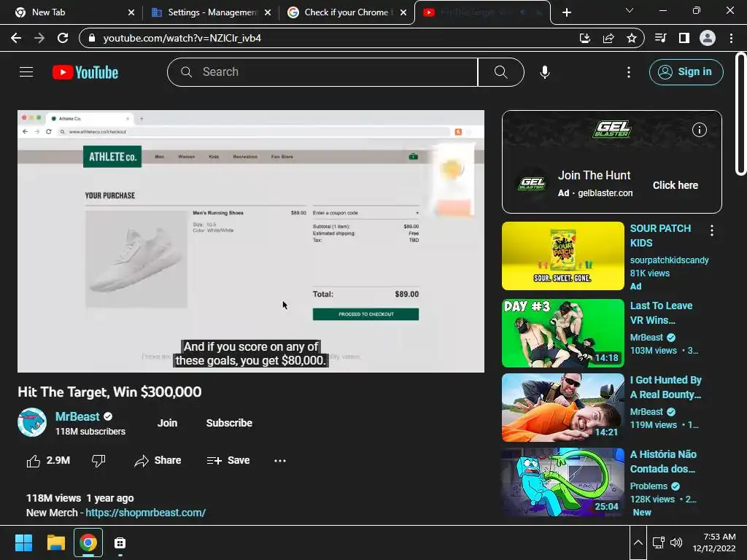Viewport: 747px width, 560px height.
Task: Share this page from address bar
Action: [x=608, y=38]
